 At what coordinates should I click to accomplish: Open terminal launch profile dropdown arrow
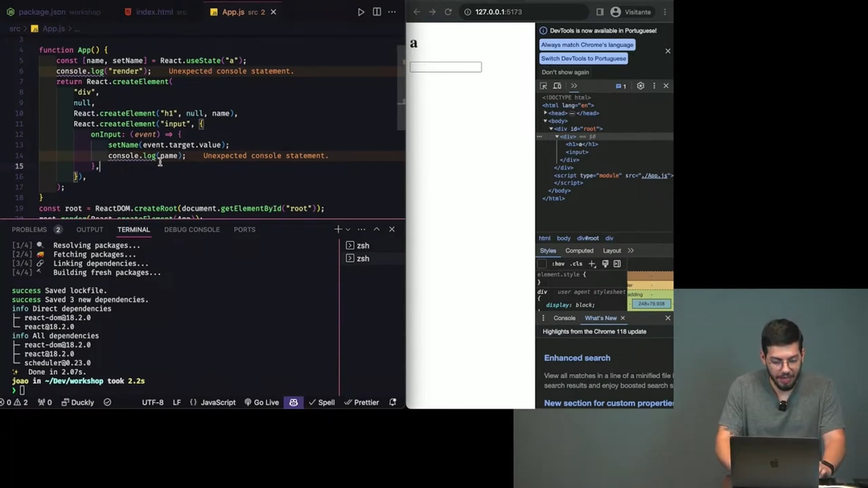point(348,230)
